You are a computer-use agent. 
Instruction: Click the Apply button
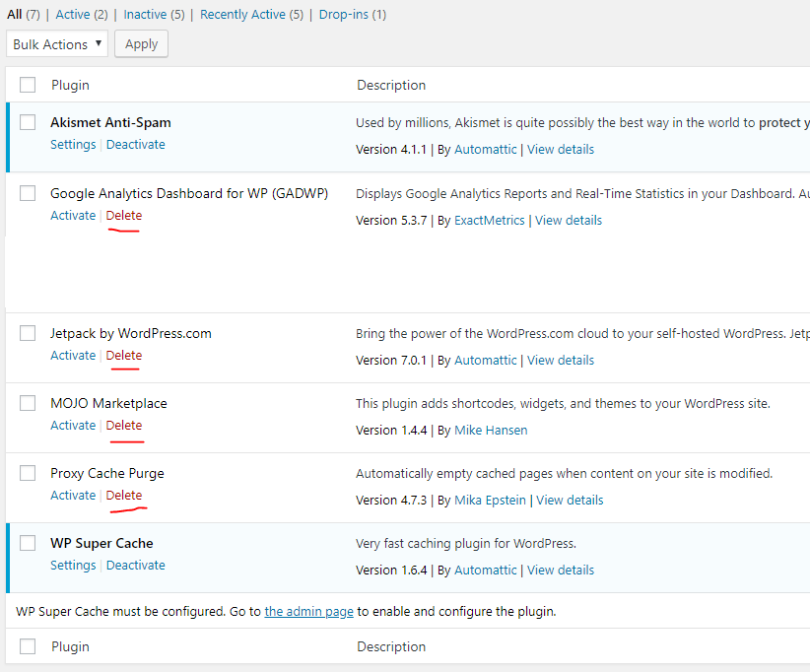coord(141,44)
